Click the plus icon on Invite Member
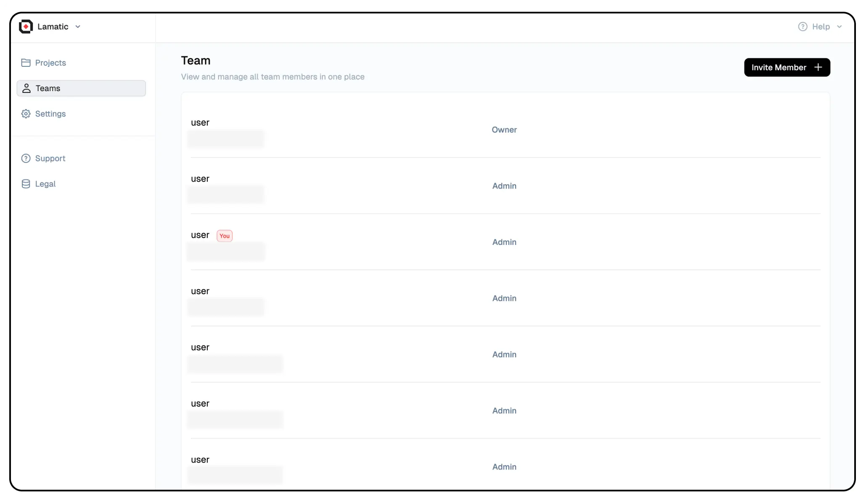The image size is (866, 504). coord(818,67)
